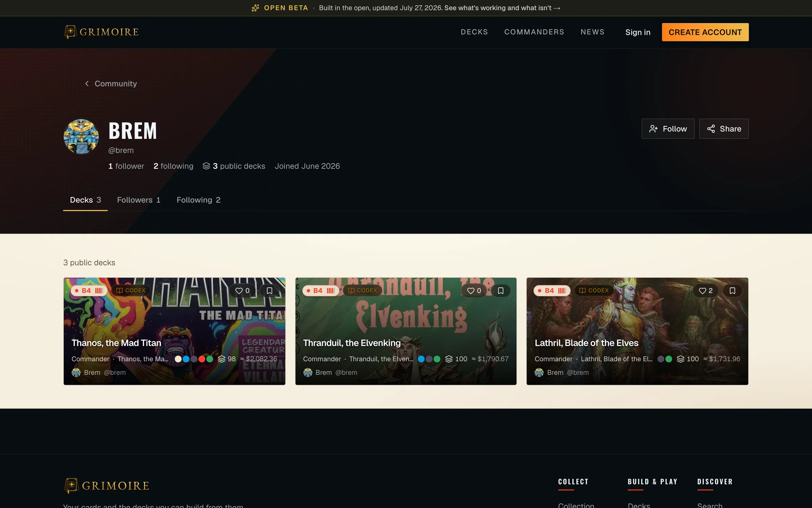This screenshot has width=812, height=508.
Task: Switch to the Following 2 tab
Action: 199,200
